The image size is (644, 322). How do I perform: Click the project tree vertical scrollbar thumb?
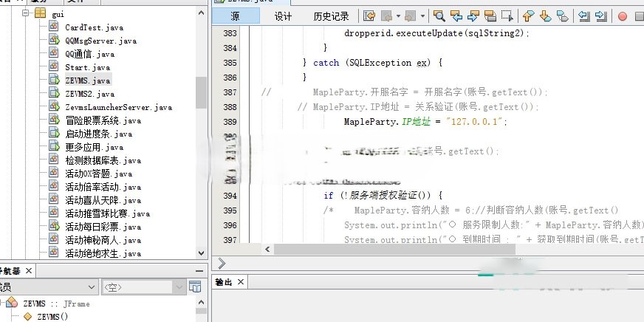[x=201, y=92]
